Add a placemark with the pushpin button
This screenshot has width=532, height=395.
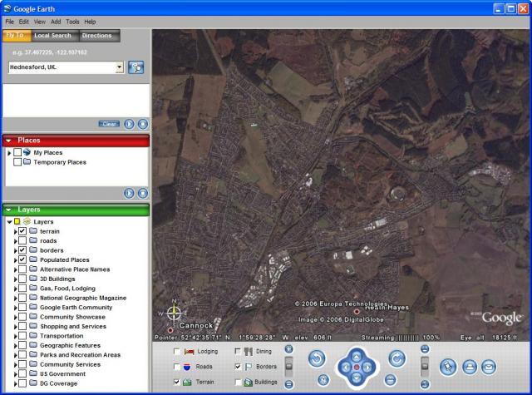point(448,367)
